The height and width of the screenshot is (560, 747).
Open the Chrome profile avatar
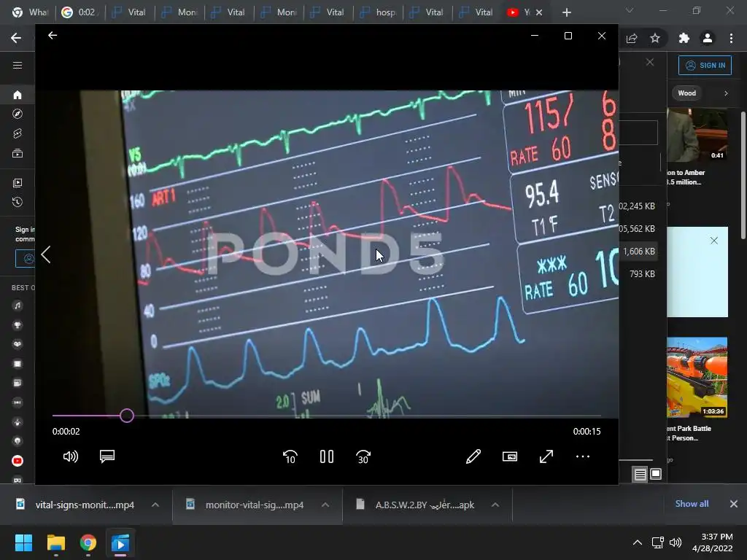pyautogui.click(x=708, y=38)
